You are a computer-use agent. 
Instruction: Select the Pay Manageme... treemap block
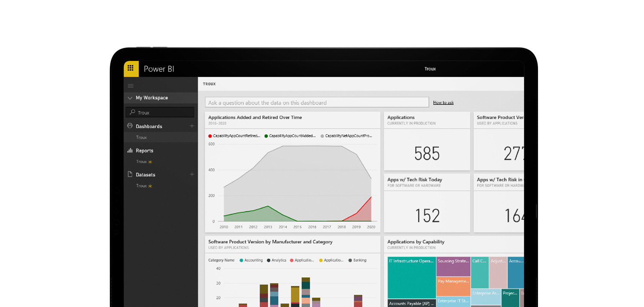453,286
